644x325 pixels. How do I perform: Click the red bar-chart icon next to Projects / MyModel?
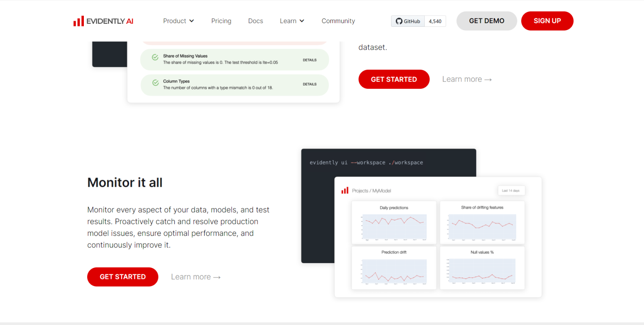(345, 191)
